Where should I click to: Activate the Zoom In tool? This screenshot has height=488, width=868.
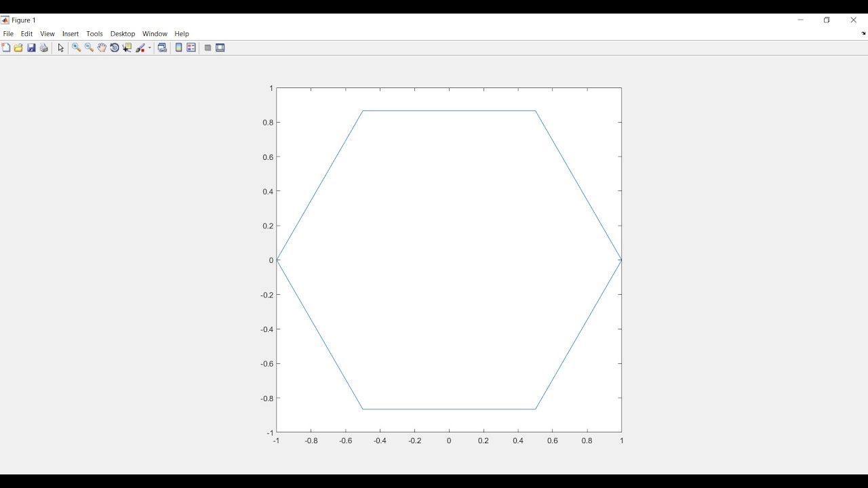point(77,47)
